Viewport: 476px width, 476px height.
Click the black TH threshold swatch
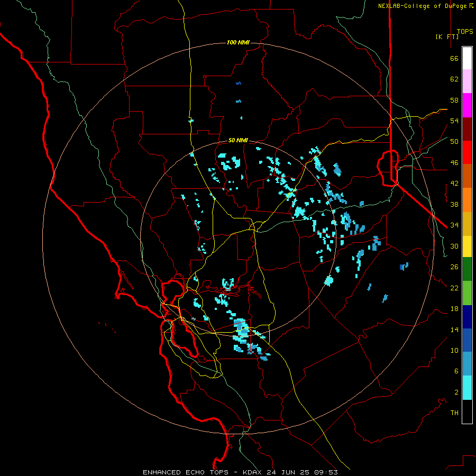[x=467, y=411]
